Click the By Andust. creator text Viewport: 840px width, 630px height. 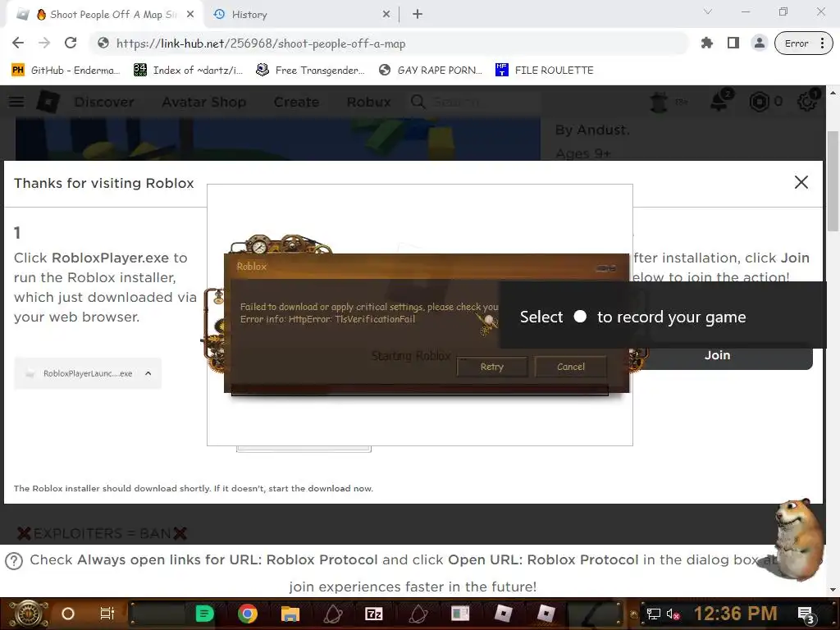[x=592, y=130]
